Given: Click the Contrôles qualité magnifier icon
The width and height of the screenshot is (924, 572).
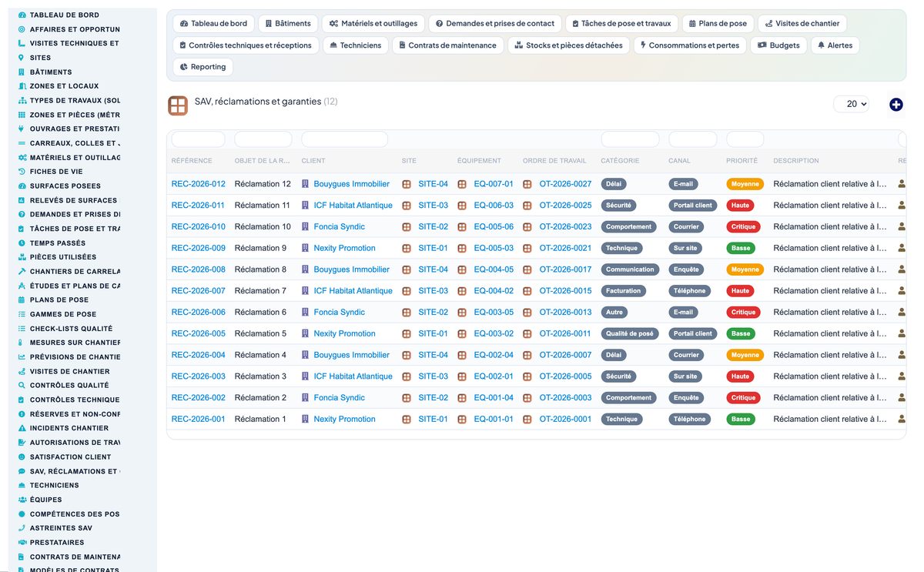Looking at the screenshot, I should (x=22, y=385).
